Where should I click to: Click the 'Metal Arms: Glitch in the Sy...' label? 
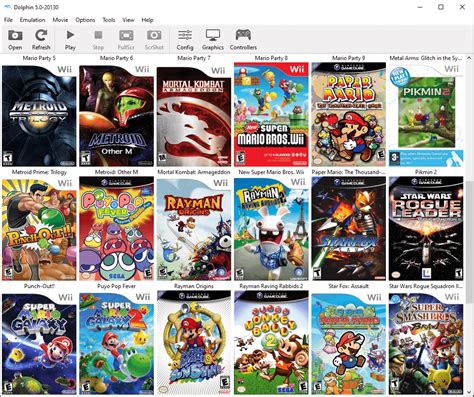point(426,58)
